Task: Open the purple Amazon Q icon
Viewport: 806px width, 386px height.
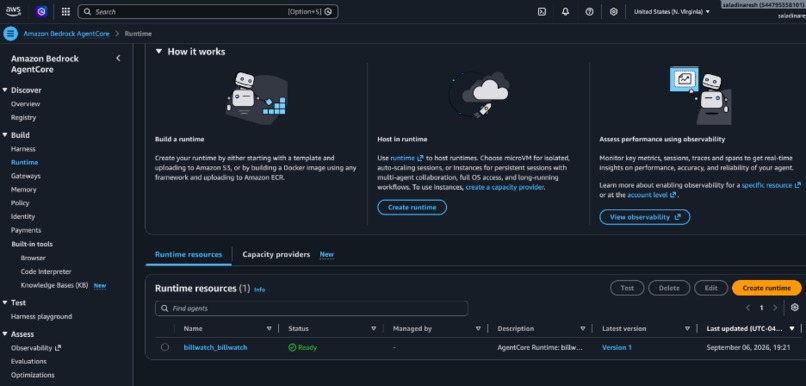Action: (42, 11)
